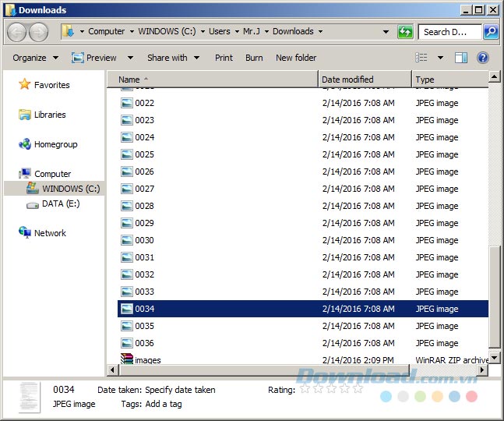The height and width of the screenshot is (421, 504).
Task: Select DATA (E:) drive in sidebar
Action: click(60, 203)
